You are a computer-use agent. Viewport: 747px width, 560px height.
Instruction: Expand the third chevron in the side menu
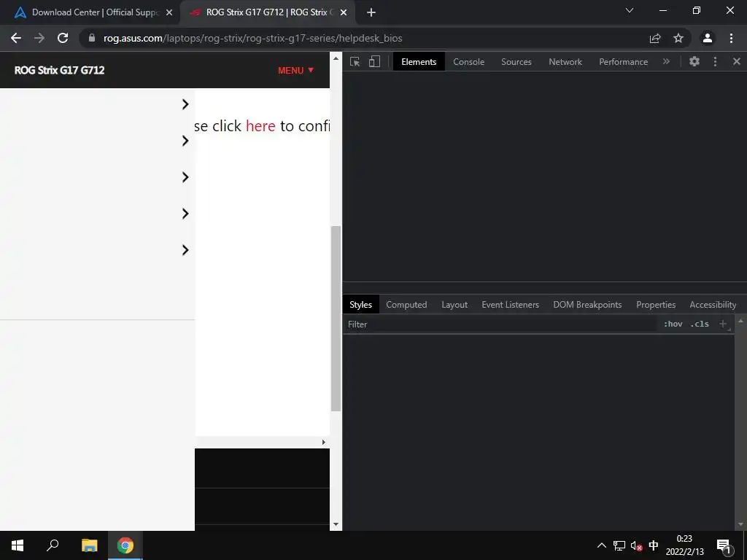pos(185,177)
